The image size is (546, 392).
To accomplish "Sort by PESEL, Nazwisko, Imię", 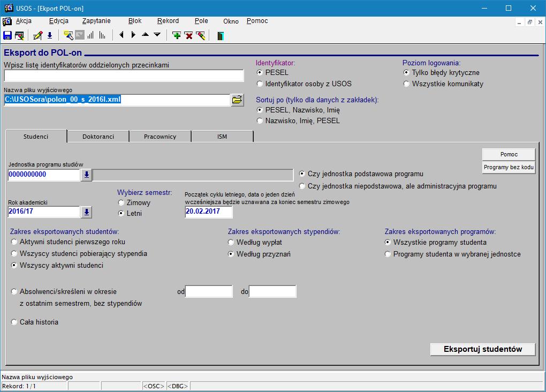I will tap(260, 110).
